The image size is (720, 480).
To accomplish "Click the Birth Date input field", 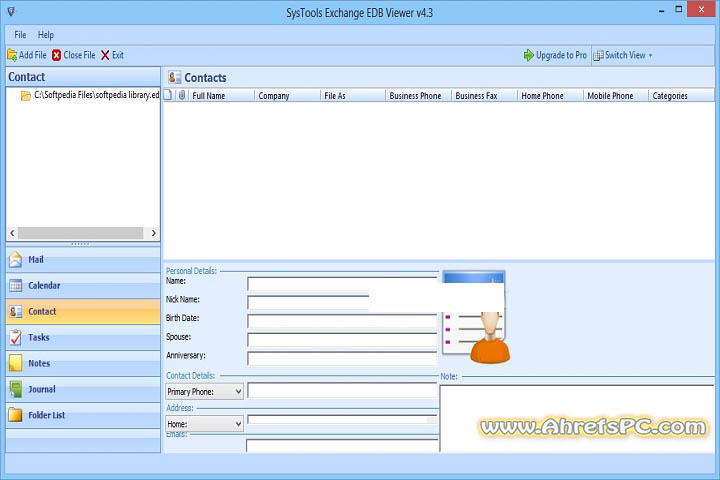I will click(342, 321).
